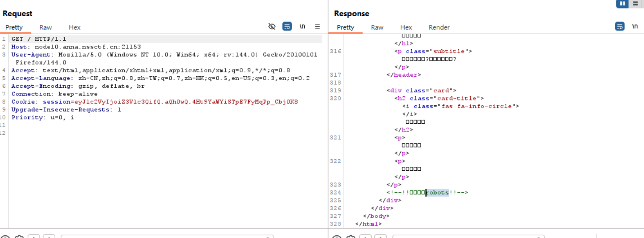Click the </p> tag on line 323
The width and height of the screenshot is (644, 238).
pyautogui.click(x=394, y=185)
